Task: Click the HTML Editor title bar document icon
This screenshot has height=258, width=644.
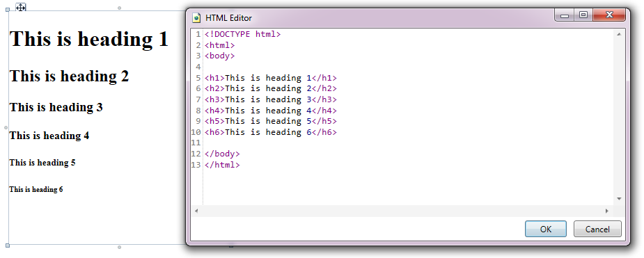Action: click(197, 18)
